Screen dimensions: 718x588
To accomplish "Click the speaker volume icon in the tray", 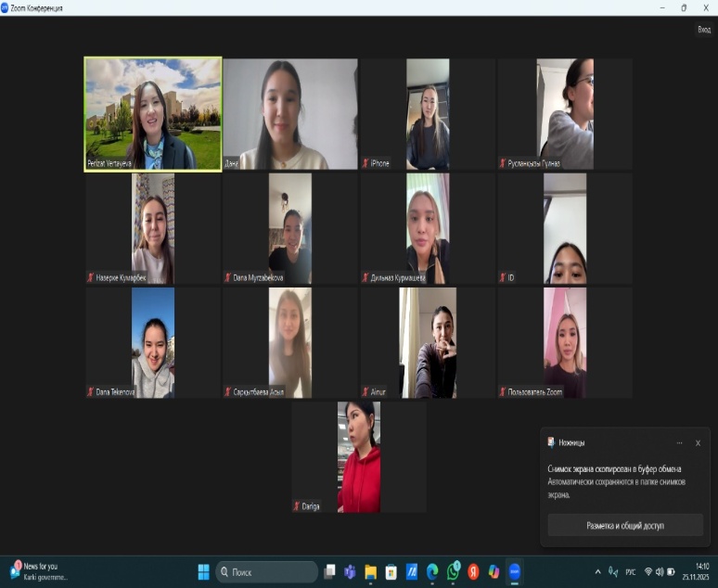I will 659,571.
